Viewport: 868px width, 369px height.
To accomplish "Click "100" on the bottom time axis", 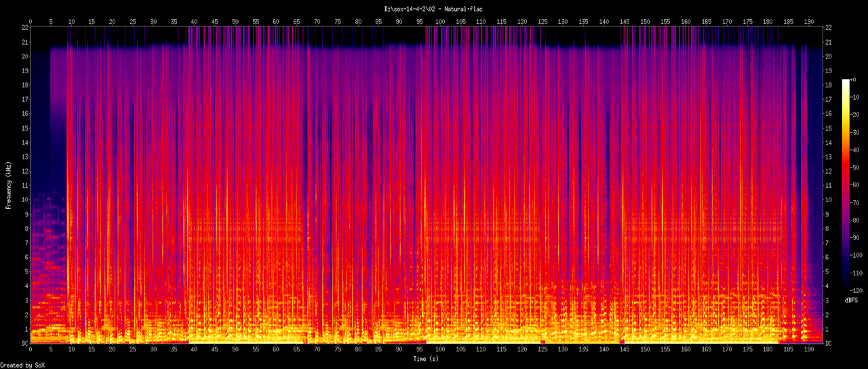I will [440, 351].
